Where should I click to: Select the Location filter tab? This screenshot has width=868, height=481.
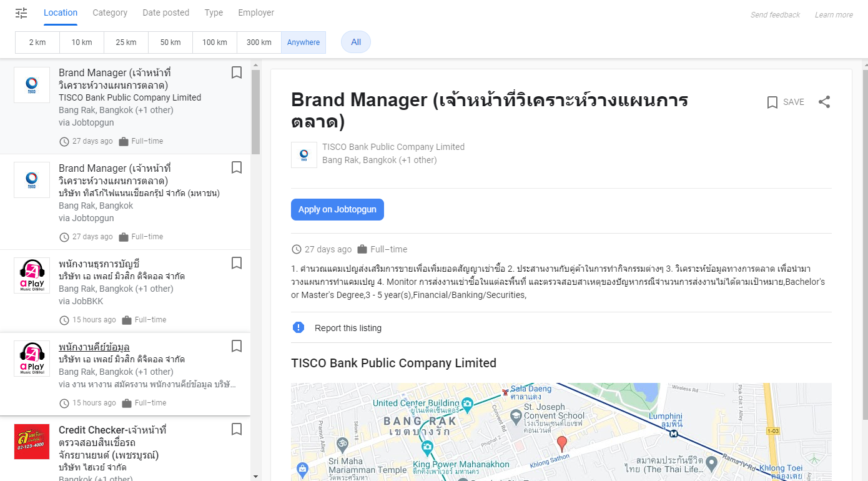pyautogui.click(x=61, y=12)
